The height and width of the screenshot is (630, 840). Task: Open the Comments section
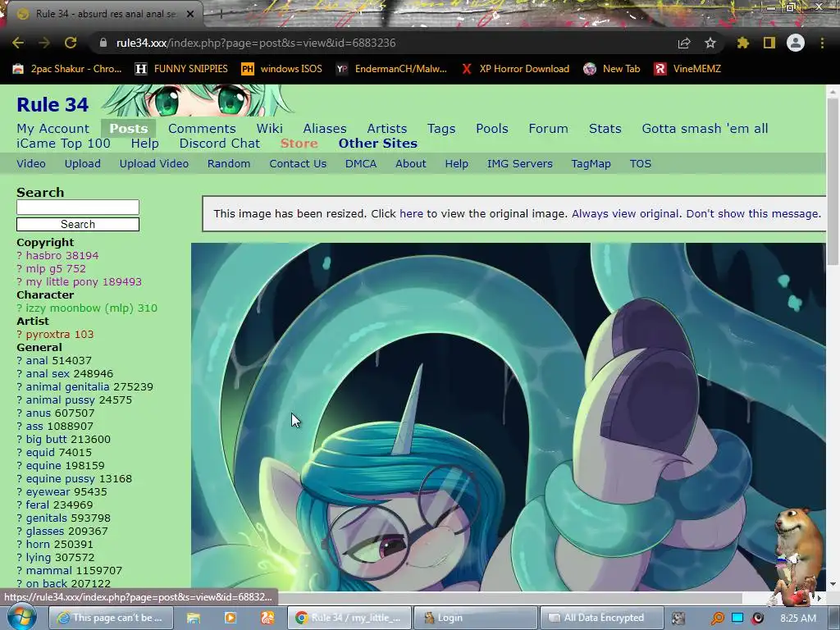pos(202,129)
